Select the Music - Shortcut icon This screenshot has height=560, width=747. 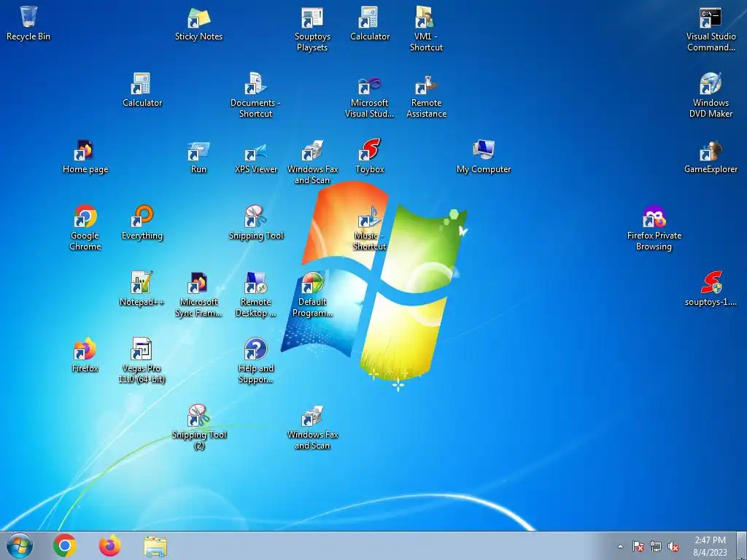tap(369, 227)
